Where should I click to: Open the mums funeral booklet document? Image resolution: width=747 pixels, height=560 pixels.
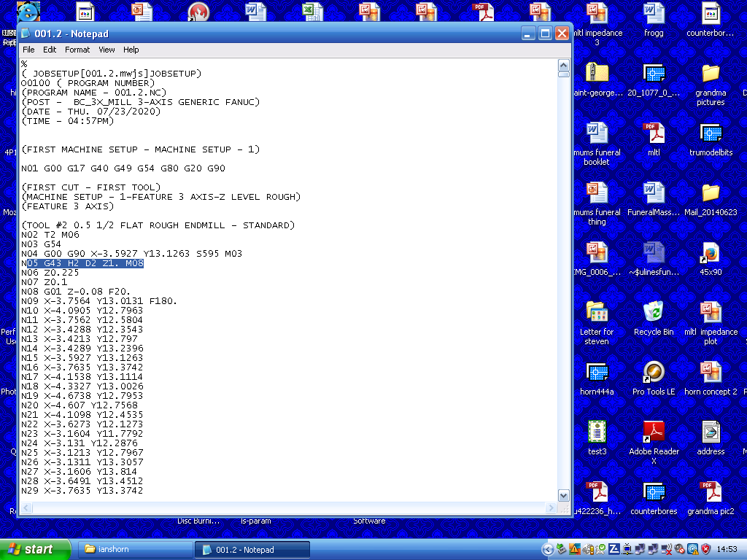click(x=597, y=133)
